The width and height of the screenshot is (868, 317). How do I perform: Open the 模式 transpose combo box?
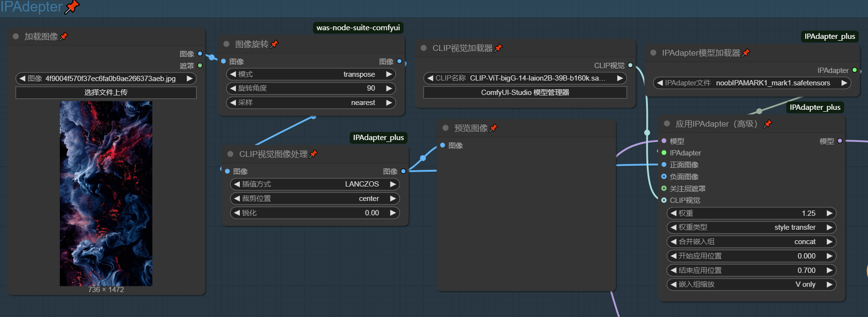pos(311,74)
